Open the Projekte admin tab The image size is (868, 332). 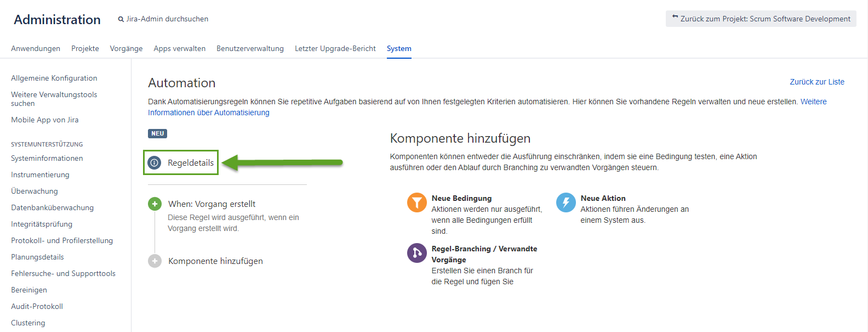pyautogui.click(x=85, y=48)
